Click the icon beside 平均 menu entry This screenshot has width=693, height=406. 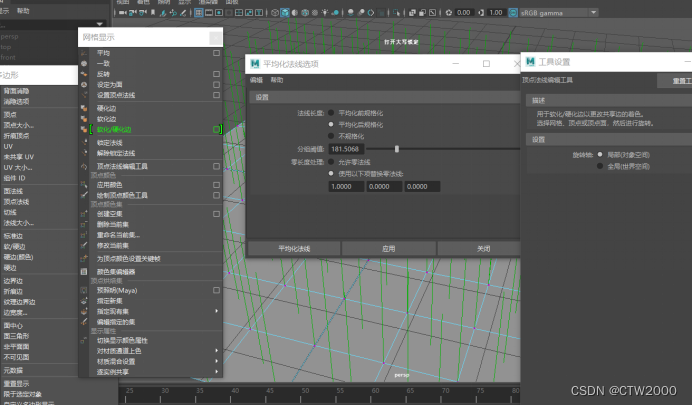point(84,53)
